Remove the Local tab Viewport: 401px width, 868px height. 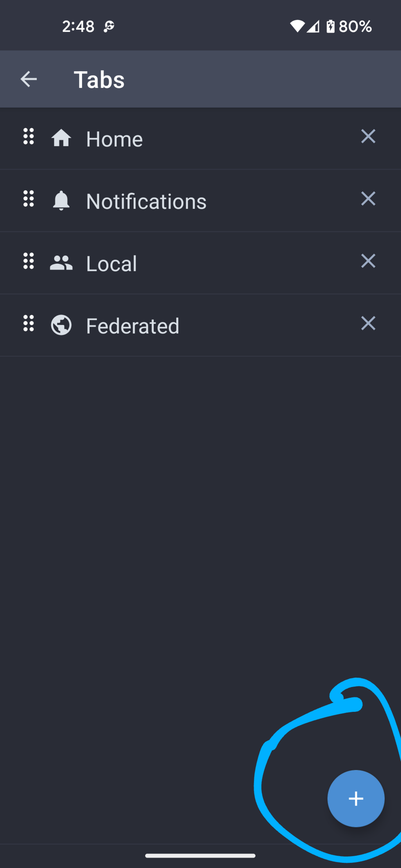[x=368, y=261]
